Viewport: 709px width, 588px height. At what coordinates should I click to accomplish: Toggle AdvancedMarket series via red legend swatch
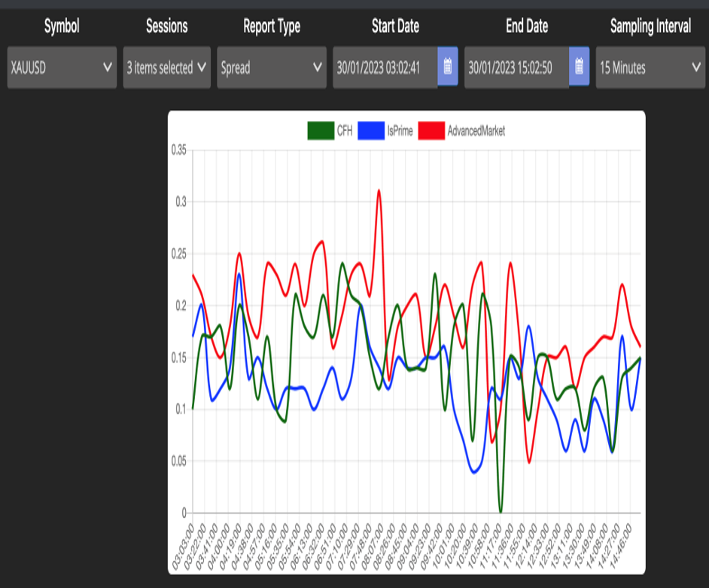430,130
